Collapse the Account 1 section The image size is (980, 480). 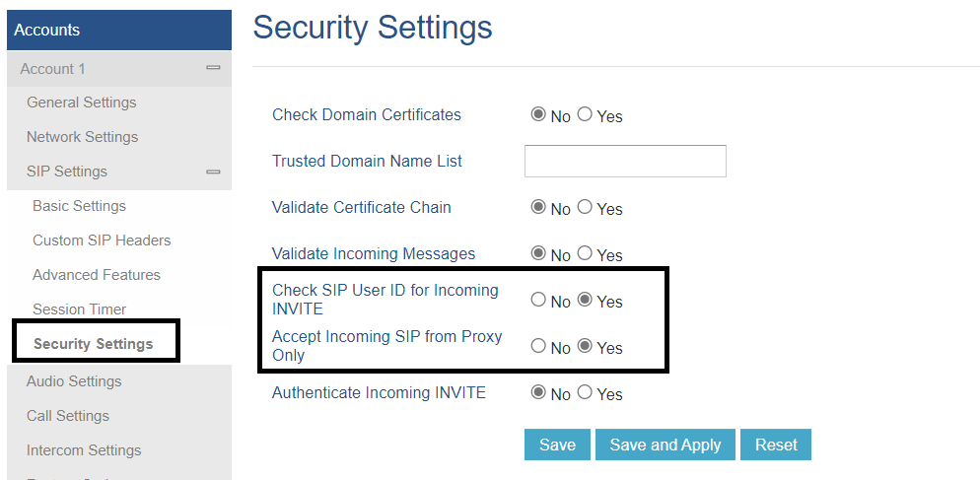point(212,68)
